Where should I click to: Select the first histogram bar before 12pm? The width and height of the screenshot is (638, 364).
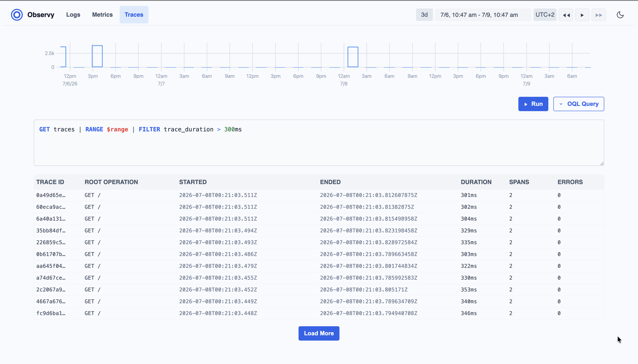pos(63,57)
